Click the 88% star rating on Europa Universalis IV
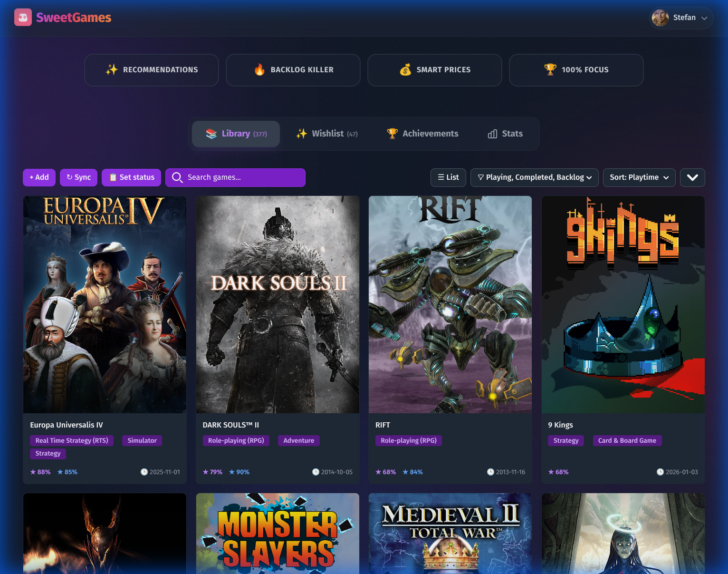The image size is (728, 574). [x=40, y=472]
